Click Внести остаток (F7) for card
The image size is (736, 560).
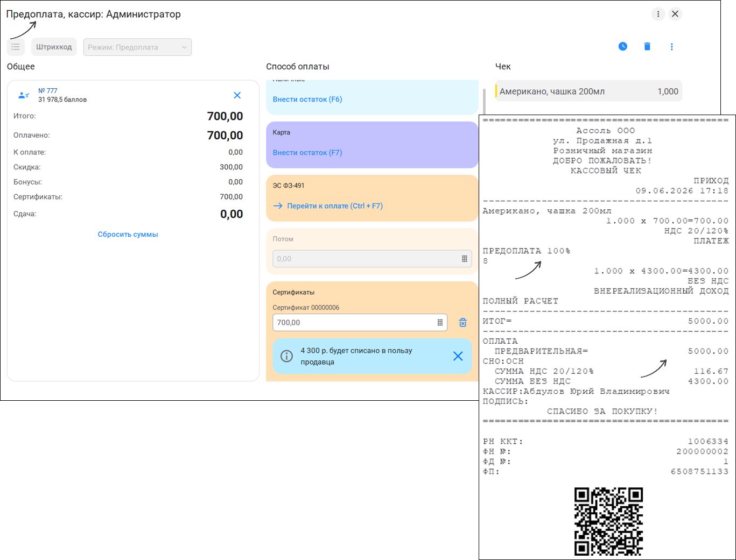click(307, 153)
